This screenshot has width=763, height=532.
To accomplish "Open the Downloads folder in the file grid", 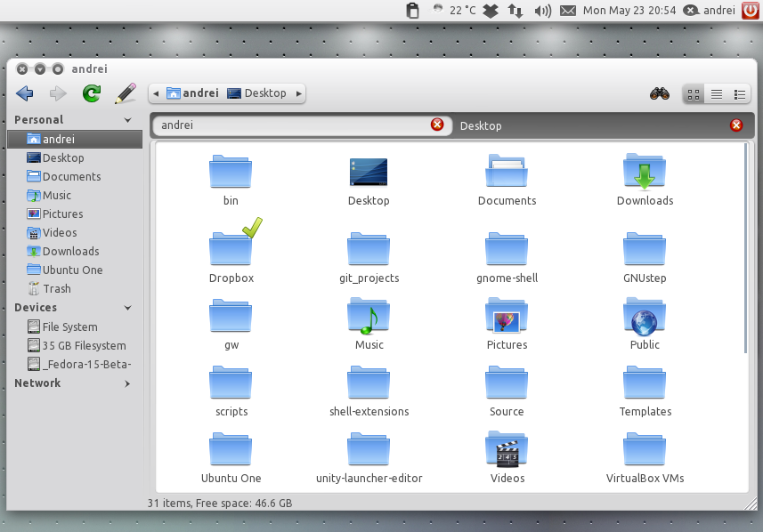I will pyautogui.click(x=645, y=172).
